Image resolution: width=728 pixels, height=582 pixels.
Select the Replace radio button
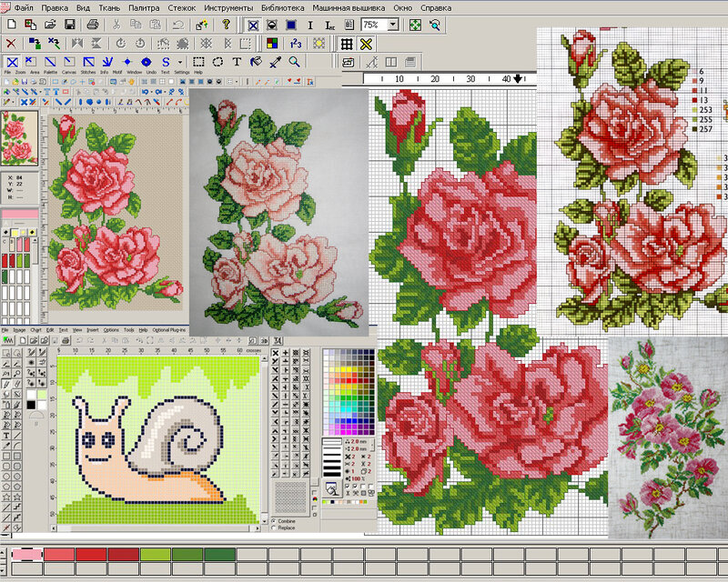point(275,527)
